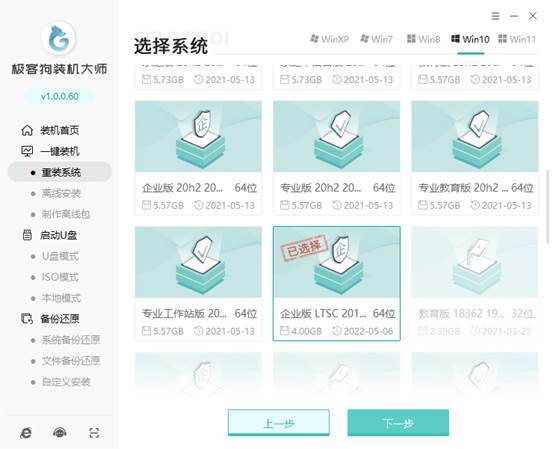Click the backup icon beside 备份还原
This screenshot has height=449, width=553.
tap(27, 319)
